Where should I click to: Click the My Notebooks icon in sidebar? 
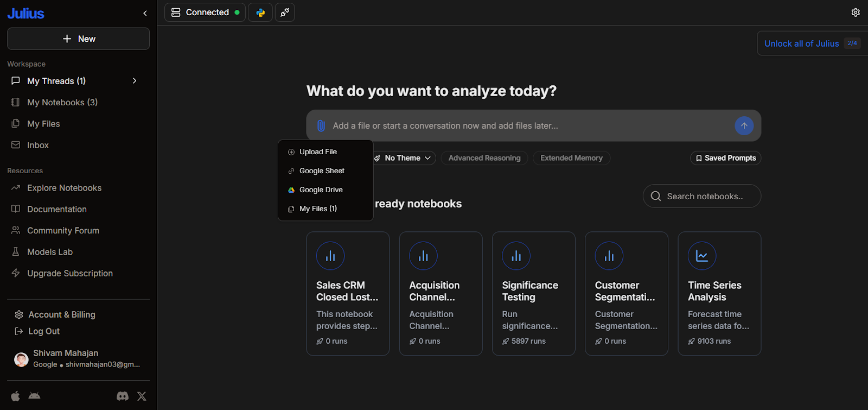[16, 102]
